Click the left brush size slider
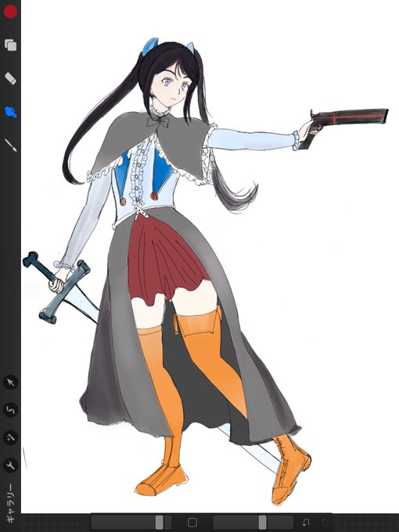 [131, 522]
